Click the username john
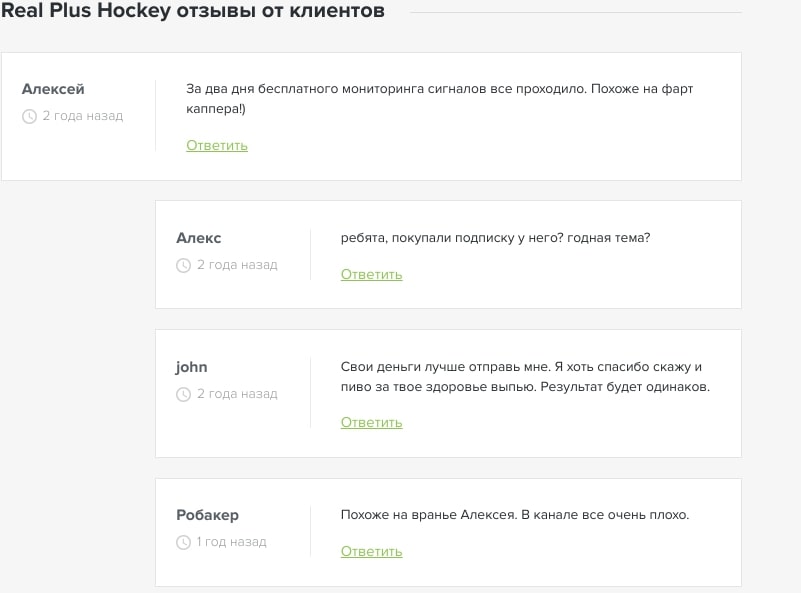Screen dimensions: 801x593 tap(191, 366)
